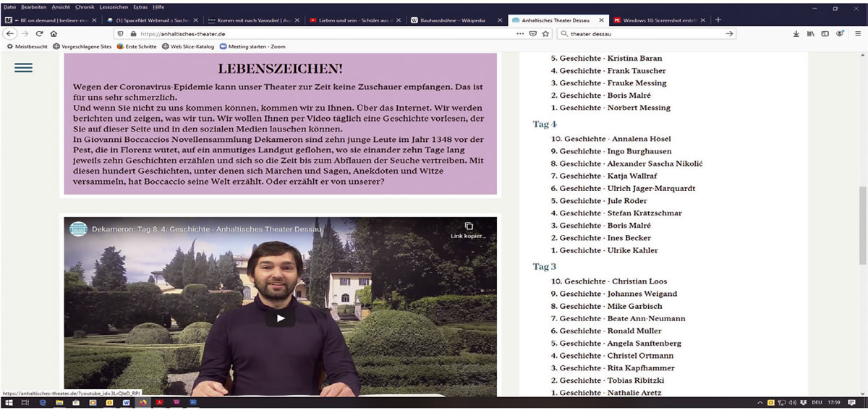The width and height of the screenshot is (868, 413).
Task: Open Firefox application menu
Action: tap(856, 33)
